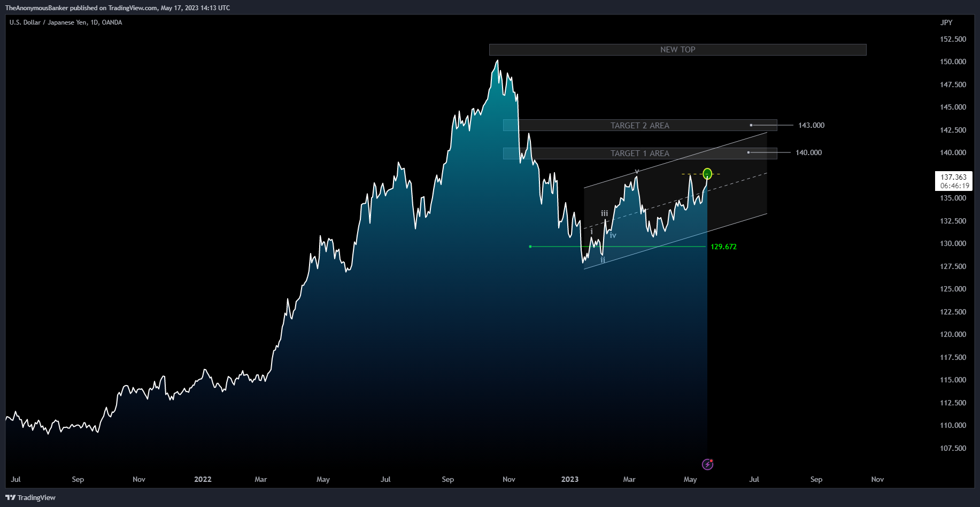Click wave label ii near green line
This screenshot has height=507, width=980.
click(603, 260)
